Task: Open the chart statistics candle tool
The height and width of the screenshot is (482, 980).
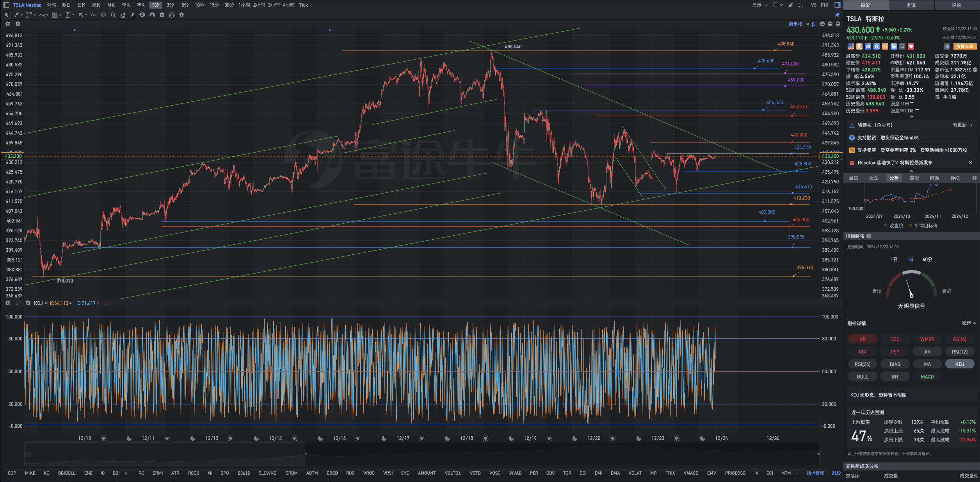Action: pyautogui.click(x=123, y=15)
